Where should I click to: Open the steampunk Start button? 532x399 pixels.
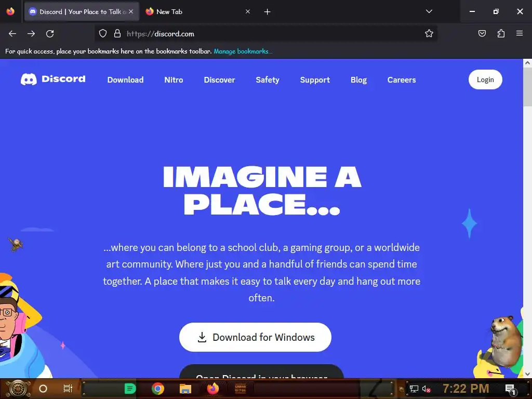[x=18, y=389]
